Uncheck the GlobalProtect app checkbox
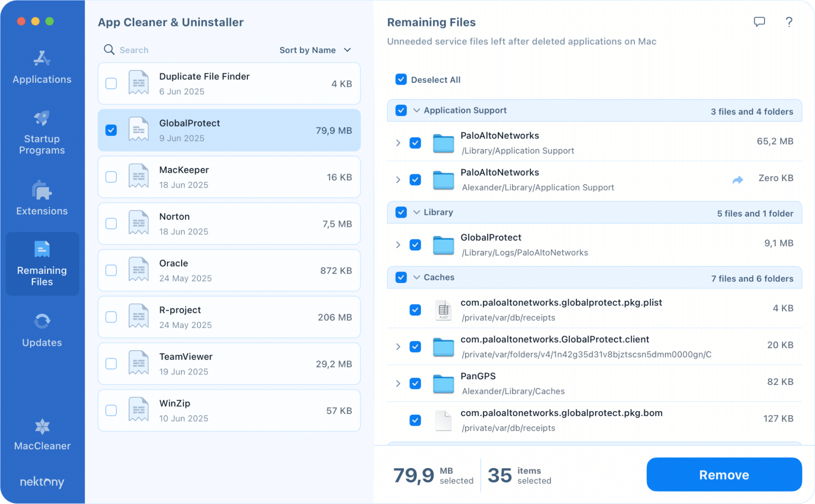Screen dimensions: 815x504 point(110,130)
